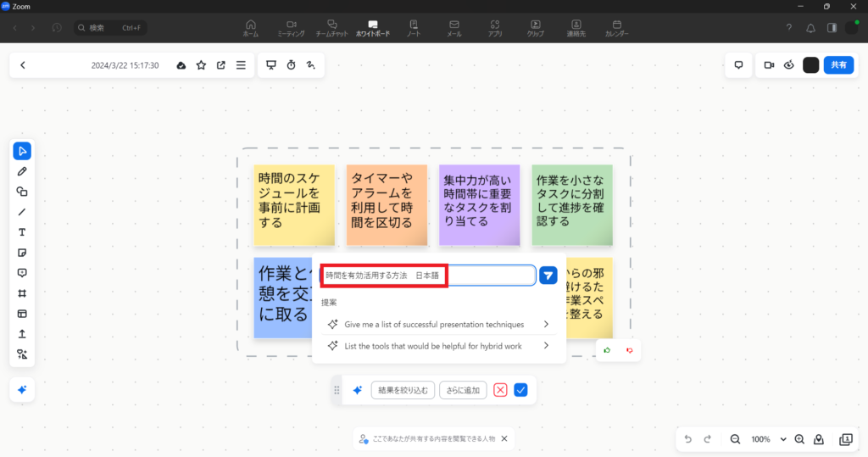Confirm AI results with the blue checkmark
The width and height of the screenshot is (868, 457).
pos(521,390)
